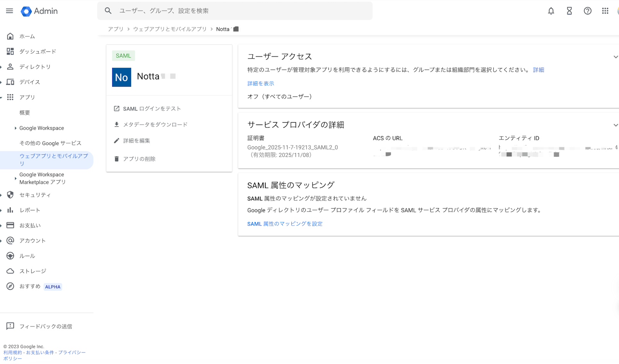This screenshot has width=619, height=364.
Task: Click the デバイス devices icon
Action: click(10, 82)
